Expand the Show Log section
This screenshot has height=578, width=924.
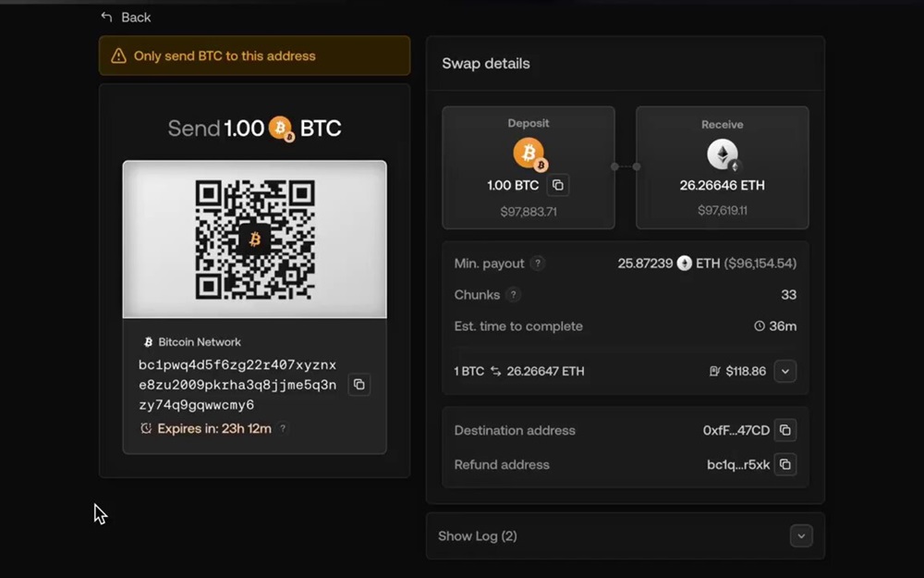pyautogui.click(x=801, y=536)
